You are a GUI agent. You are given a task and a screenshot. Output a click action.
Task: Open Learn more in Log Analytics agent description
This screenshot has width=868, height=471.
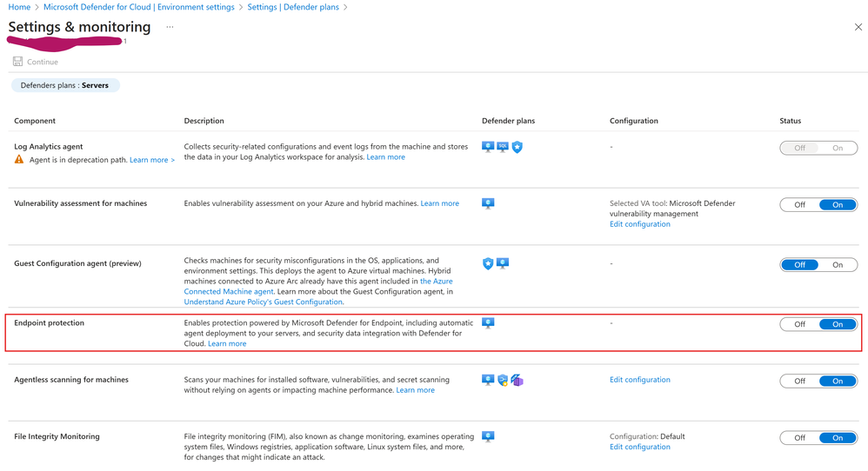(x=386, y=157)
